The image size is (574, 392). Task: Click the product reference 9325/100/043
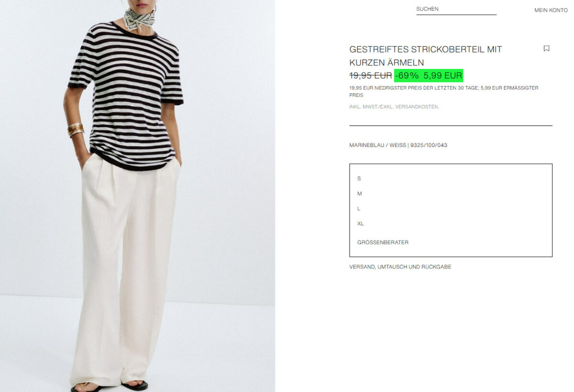429,145
